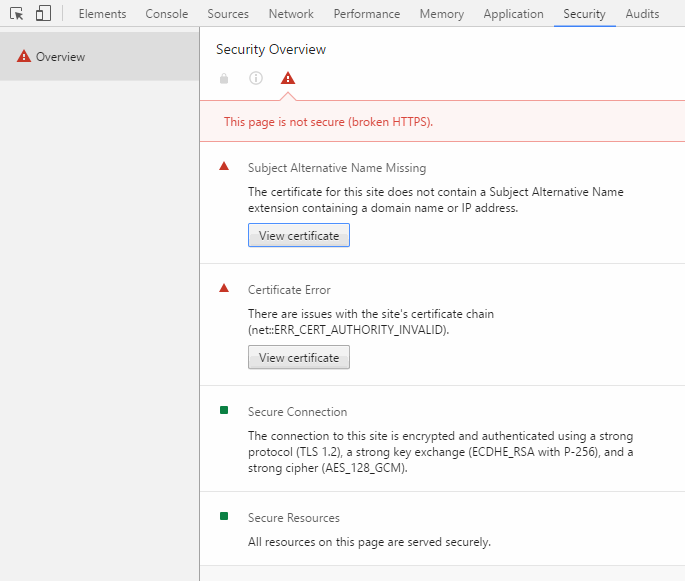Click the green square beside Secure Resources
Image resolution: width=685 pixels, height=581 pixels.
[224, 516]
